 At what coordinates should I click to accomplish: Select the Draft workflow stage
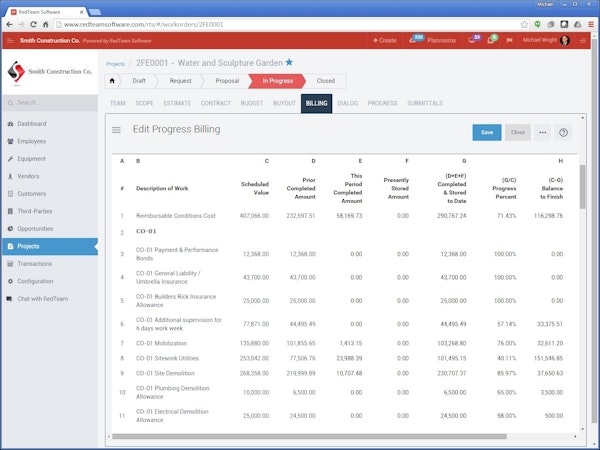139,81
